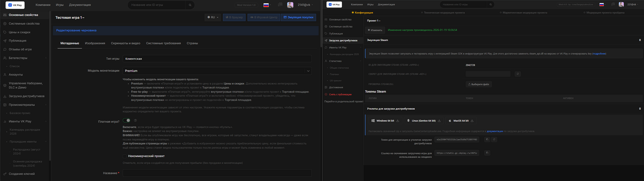644x181 pixels.
Task: Toggle the 'Платная игра?' switch
Action: click(126, 120)
